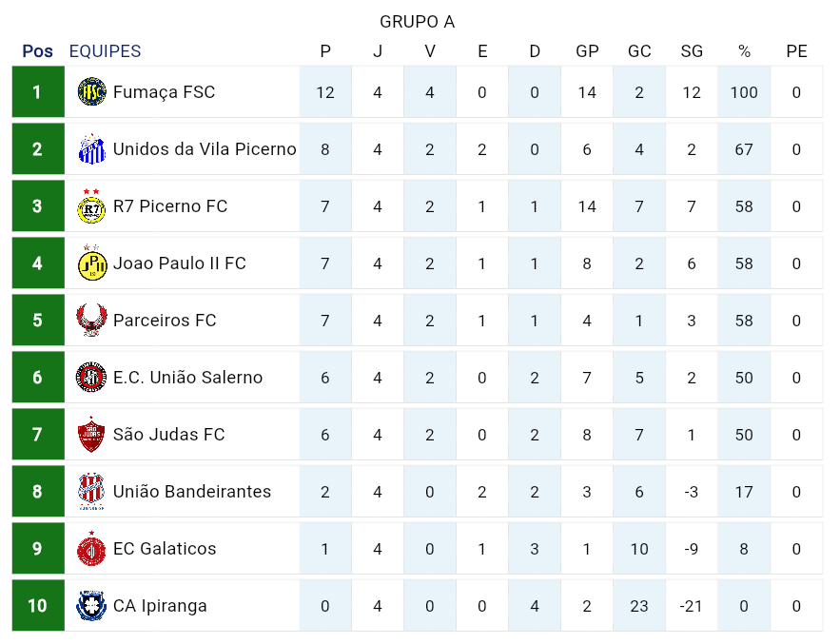This screenshot has height=644, width=840.
Task: Click the Fumaça FSC team crest
Action: pos(92,92)
